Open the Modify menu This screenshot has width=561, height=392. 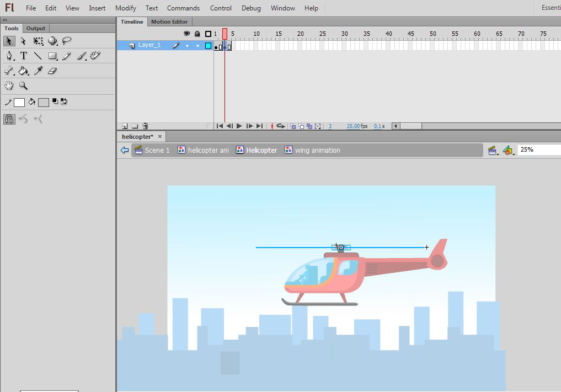coord(126,8)
